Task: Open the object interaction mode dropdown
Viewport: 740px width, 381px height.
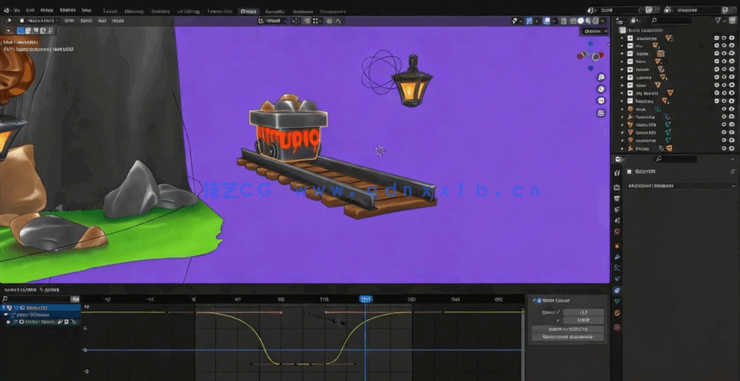Action: pyautogui.click(x=39, y=21)
